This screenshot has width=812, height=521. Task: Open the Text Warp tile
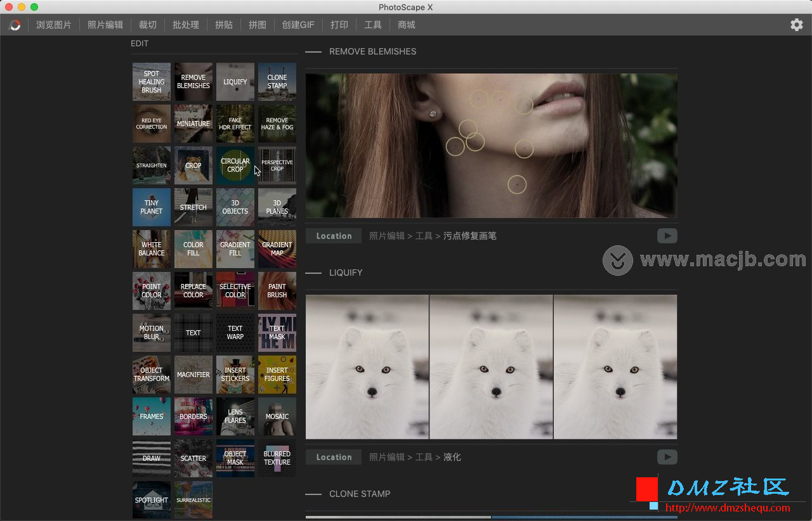[235, 333]
